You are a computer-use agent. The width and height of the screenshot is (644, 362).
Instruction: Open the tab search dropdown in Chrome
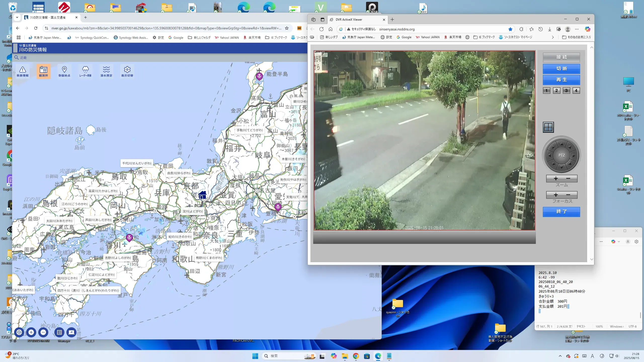click(17, 17)
